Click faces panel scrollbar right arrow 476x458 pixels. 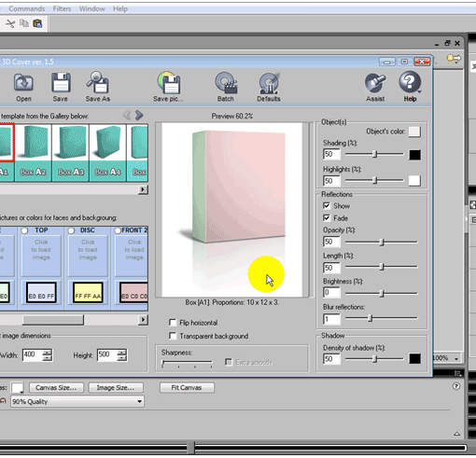pyautogui.click(x=143, y=319)
